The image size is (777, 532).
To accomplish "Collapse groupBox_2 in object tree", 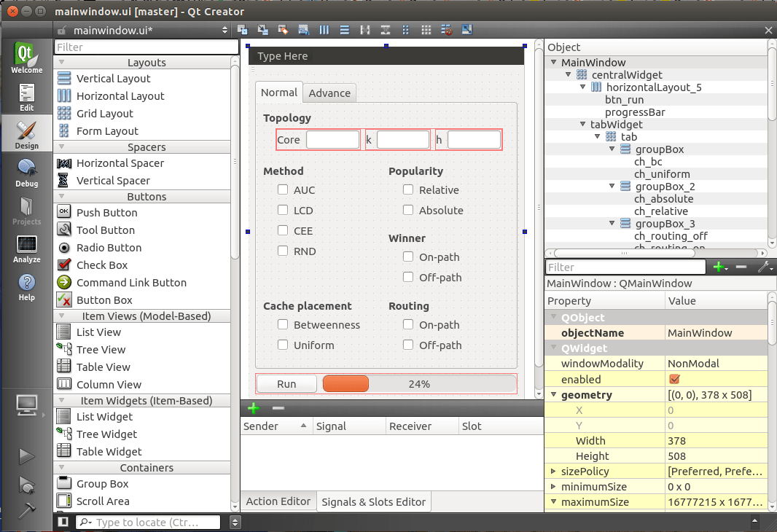I will click(612, 187).
